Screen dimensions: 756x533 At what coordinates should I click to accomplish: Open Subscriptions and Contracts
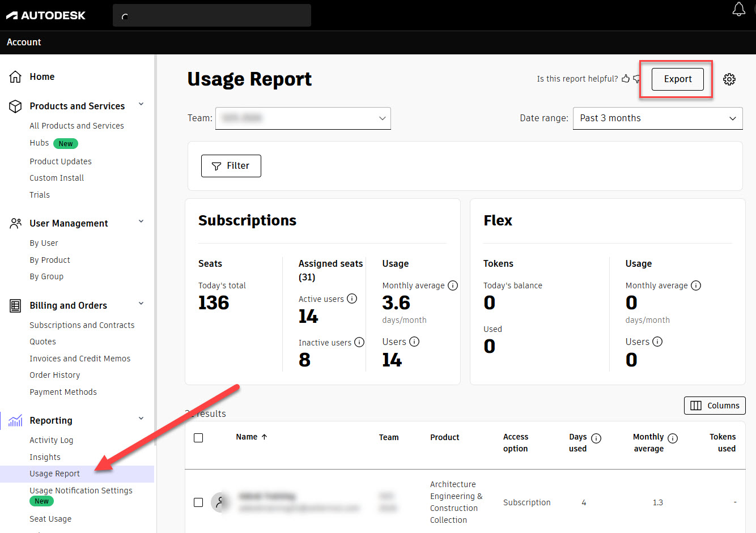click(x=82, y=325)
